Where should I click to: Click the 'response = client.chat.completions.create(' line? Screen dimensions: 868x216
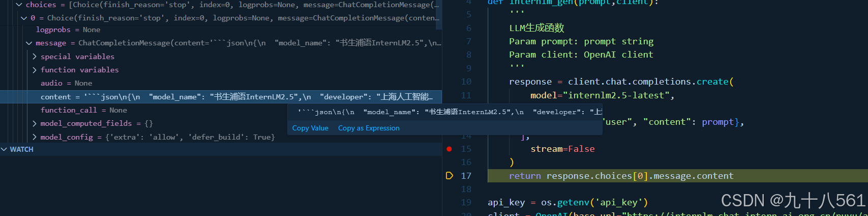(621, 82)
